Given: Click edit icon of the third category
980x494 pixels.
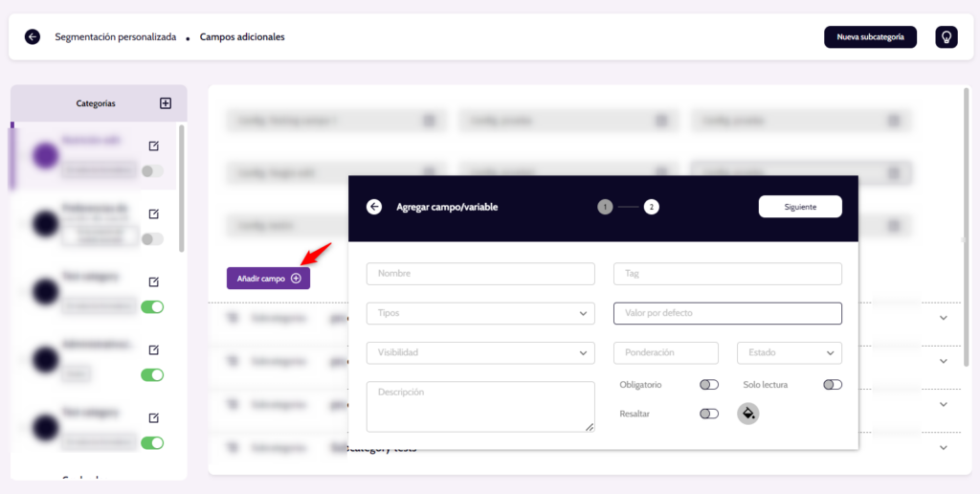Looking at the screenshot, I should click(x=153, y=281).
